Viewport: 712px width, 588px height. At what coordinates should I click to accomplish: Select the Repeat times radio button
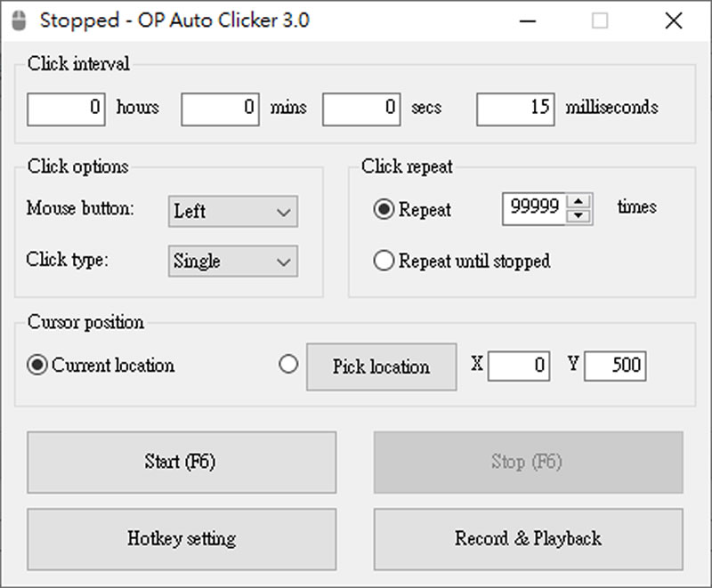click(384, 210)
